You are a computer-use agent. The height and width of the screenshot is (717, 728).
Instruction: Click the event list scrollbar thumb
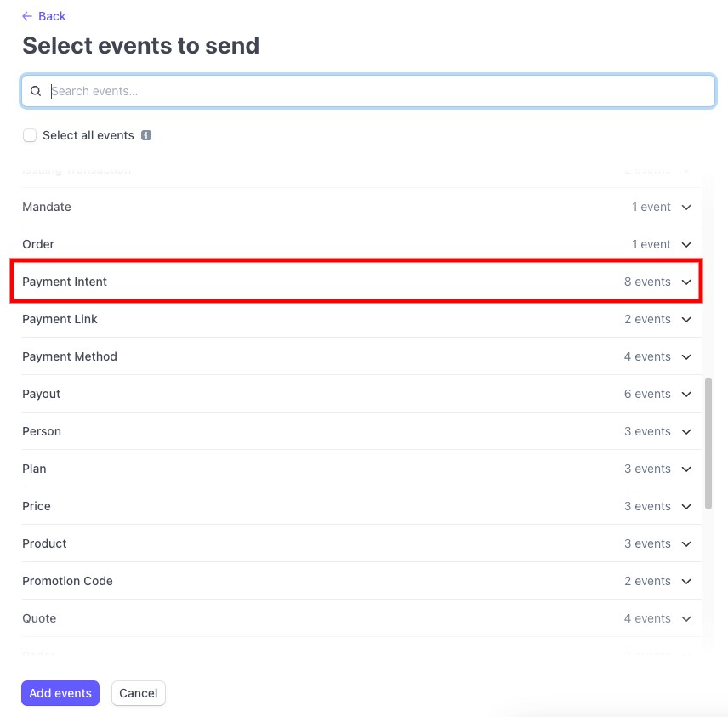[x=708, y=443]
